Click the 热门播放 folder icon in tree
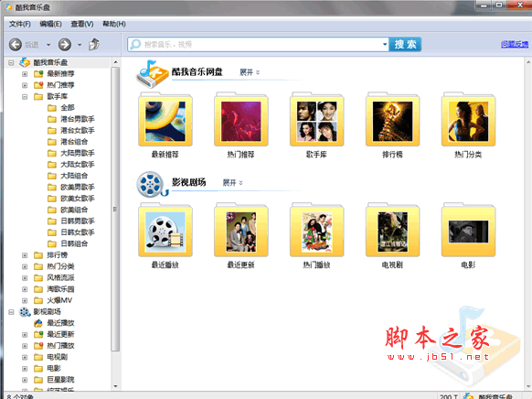This screenshot has width=532, height=399. (38, 346)
